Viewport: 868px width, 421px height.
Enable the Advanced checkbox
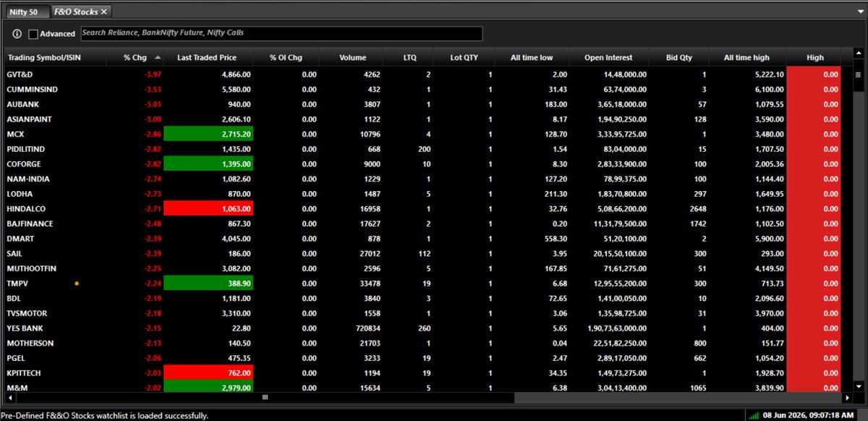(x=33, y=34)
